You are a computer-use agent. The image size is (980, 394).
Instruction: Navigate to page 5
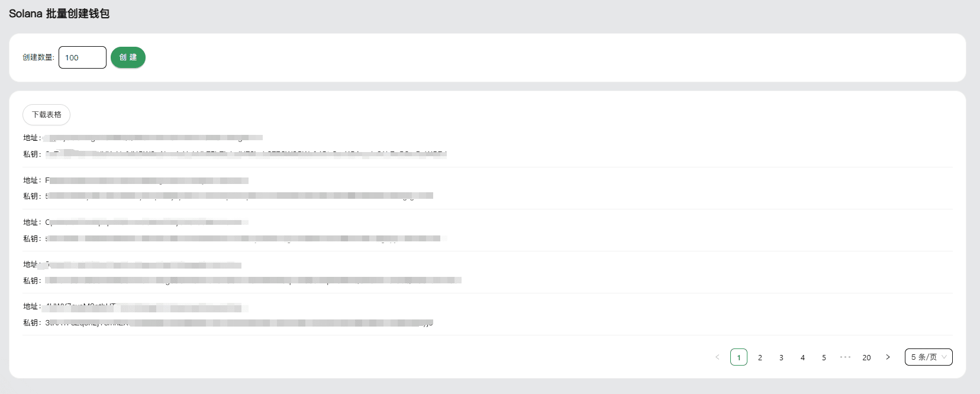824,357
